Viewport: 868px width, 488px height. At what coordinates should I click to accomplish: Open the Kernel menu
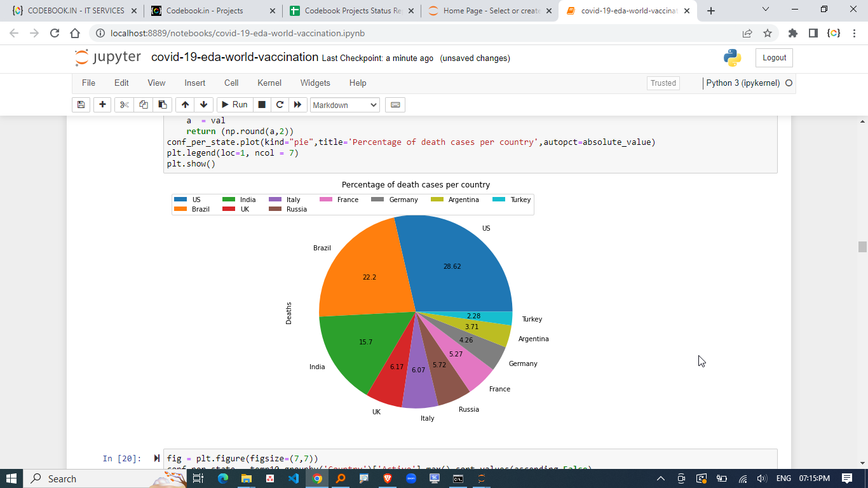tap(269, 83)
